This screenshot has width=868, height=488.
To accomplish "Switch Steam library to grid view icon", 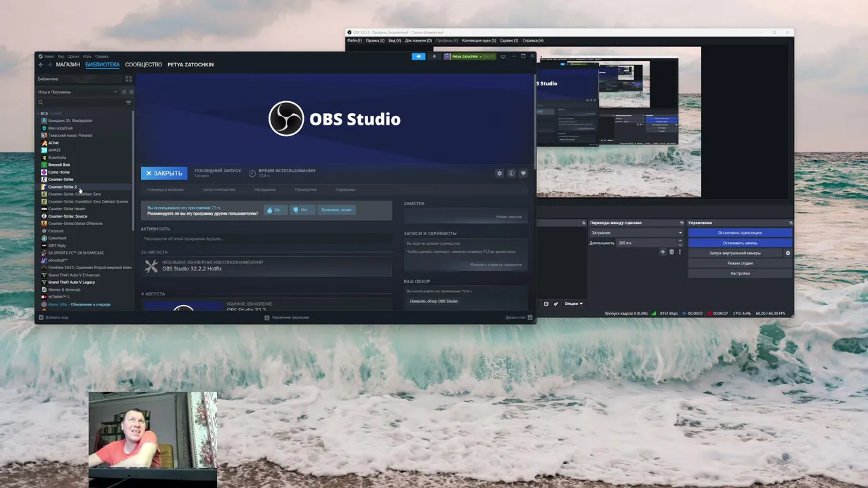I will pos(128,79).
